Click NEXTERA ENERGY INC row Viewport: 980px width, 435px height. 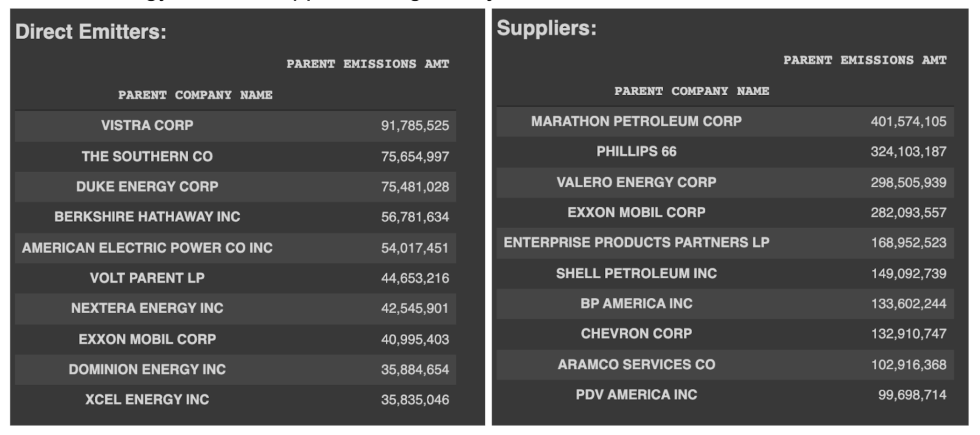tap(235, 308)
